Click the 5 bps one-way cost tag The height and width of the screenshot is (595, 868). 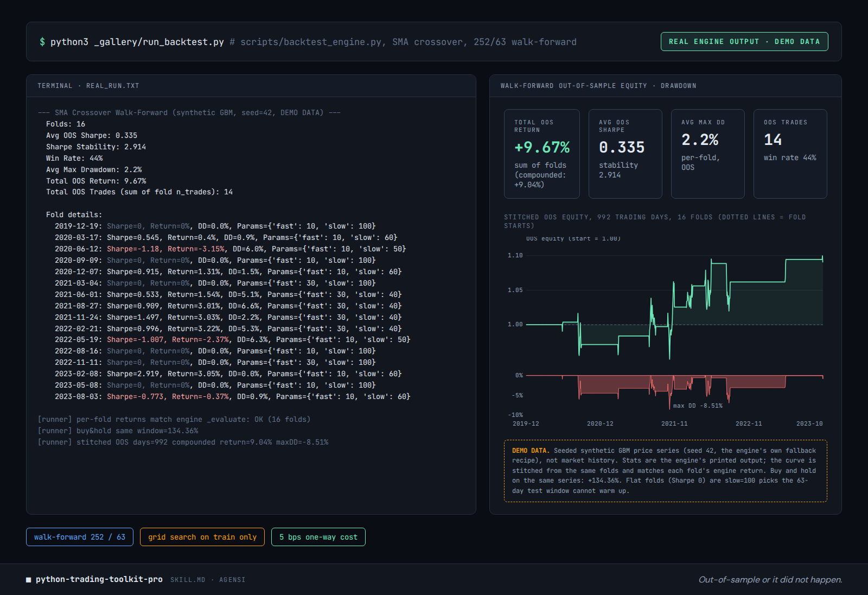(x=318, y=537)
